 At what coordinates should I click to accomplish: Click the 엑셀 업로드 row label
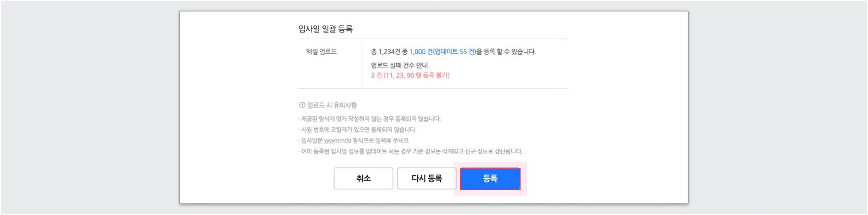coord(321,52)
